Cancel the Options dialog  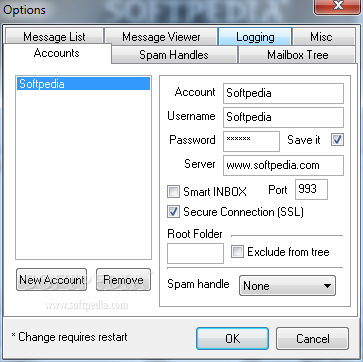[x=313, y=339]
